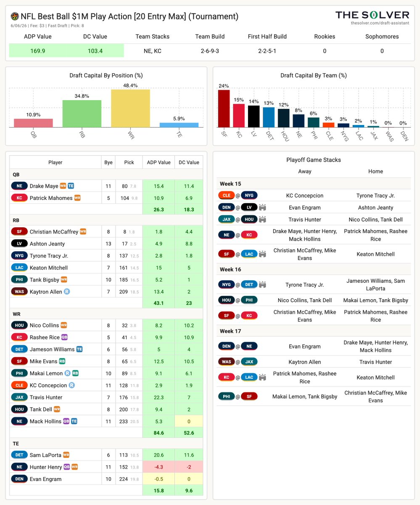Image resolution: width=420 pixels, height=505 pixels.
Task: Click the 22.3 ADP value for Travis Hunter
Action: [158, 397]
